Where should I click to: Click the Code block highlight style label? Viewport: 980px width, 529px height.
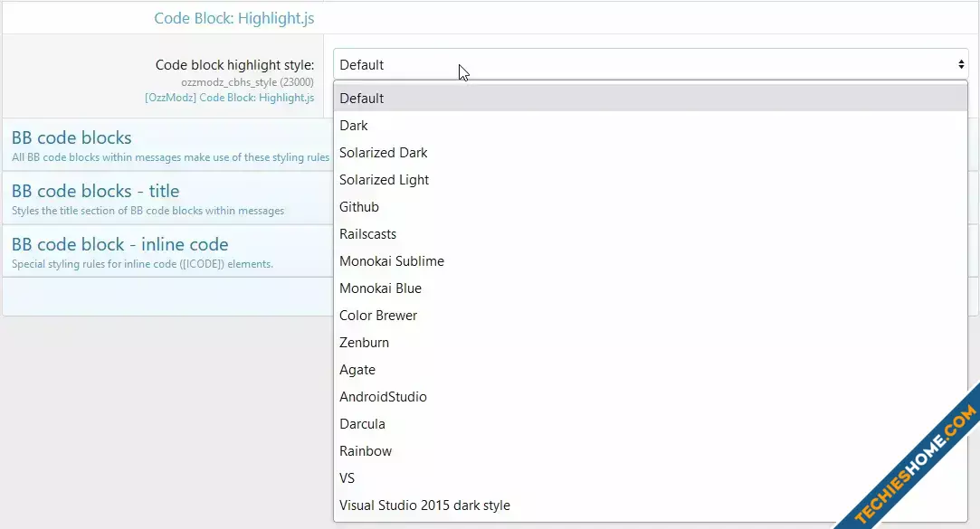(235, 65)
